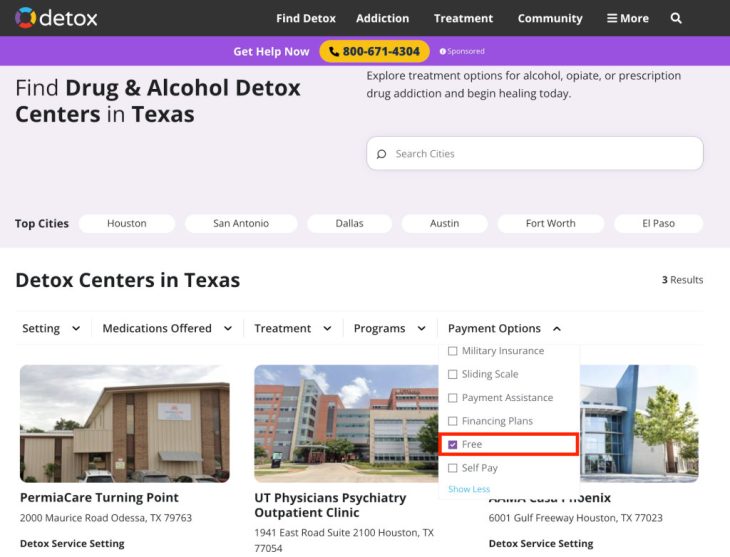Expand the Setting filter dropdown
730x557 pixels.
(x=51, y=328)
